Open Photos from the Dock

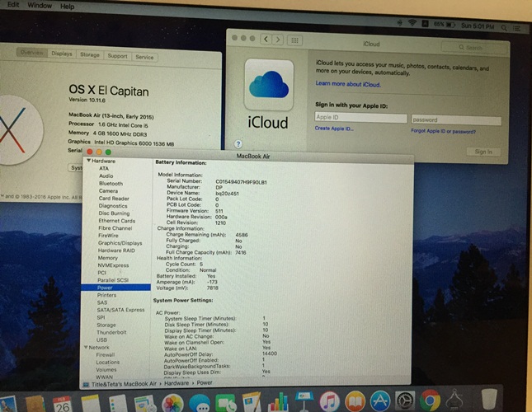click(x=172, y=404)
